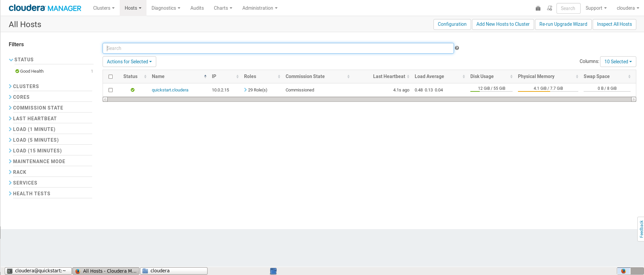Sort by Disk Usage column arrows
Viewport: 644px width, 275px height.
[511, 77]
